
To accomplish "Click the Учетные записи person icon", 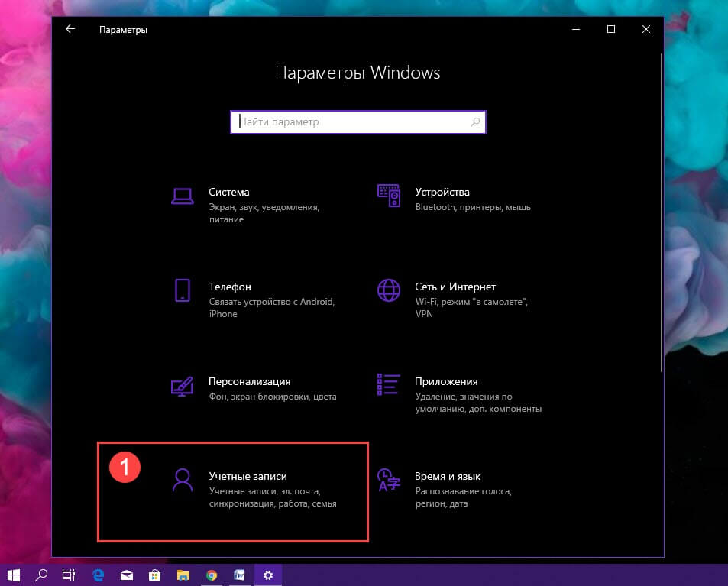I will pos(182,480).
